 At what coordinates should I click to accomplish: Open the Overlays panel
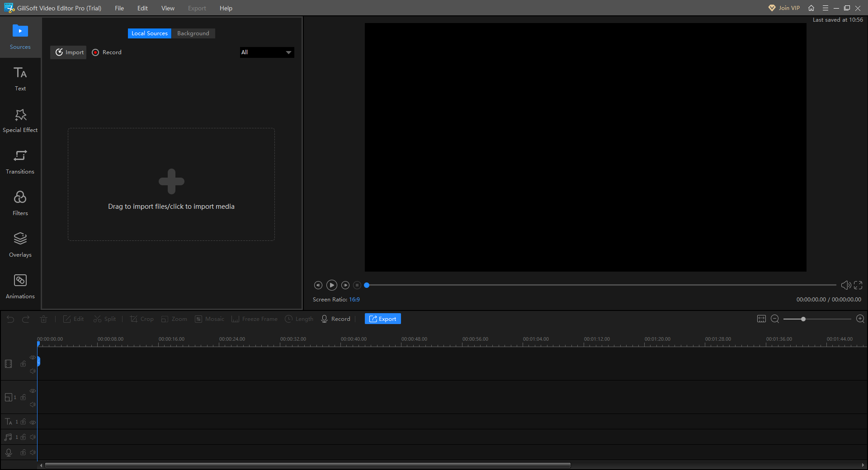pos(20,245)
